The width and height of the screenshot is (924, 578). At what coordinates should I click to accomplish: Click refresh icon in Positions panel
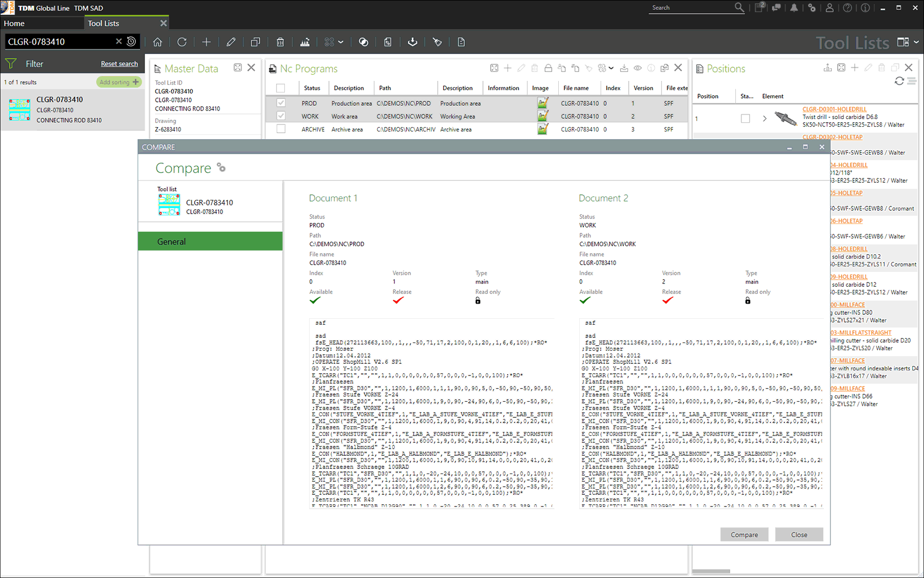[899, 81]
